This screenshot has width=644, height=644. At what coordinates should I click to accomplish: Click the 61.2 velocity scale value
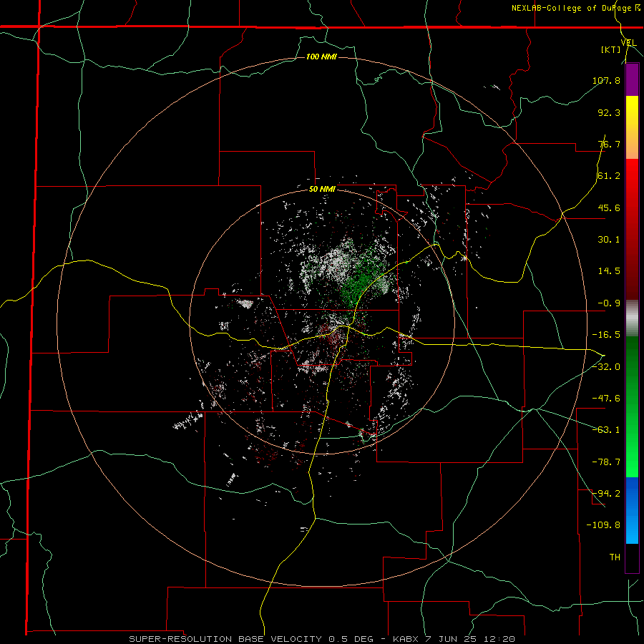[609, 176]
